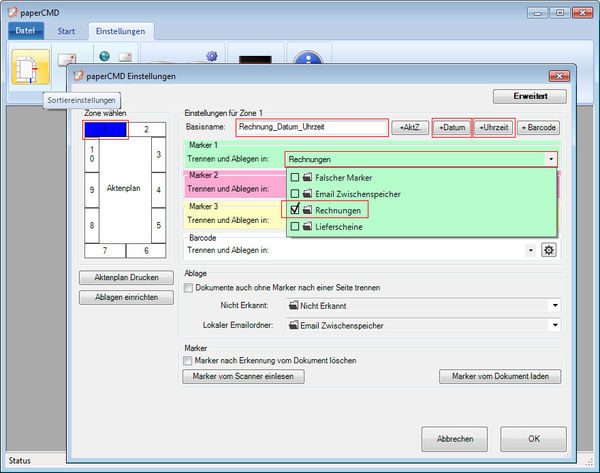Collapse the Marker 1 Rechnungen dropdown arrow
This screenshot has width=600, height=473.
[551, 159]
